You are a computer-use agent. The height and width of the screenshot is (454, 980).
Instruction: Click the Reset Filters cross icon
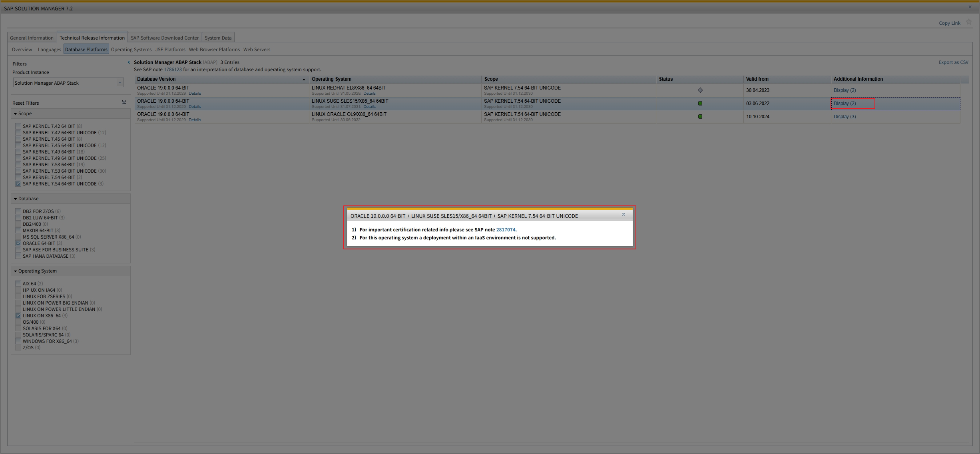click(x=124, y=103)
